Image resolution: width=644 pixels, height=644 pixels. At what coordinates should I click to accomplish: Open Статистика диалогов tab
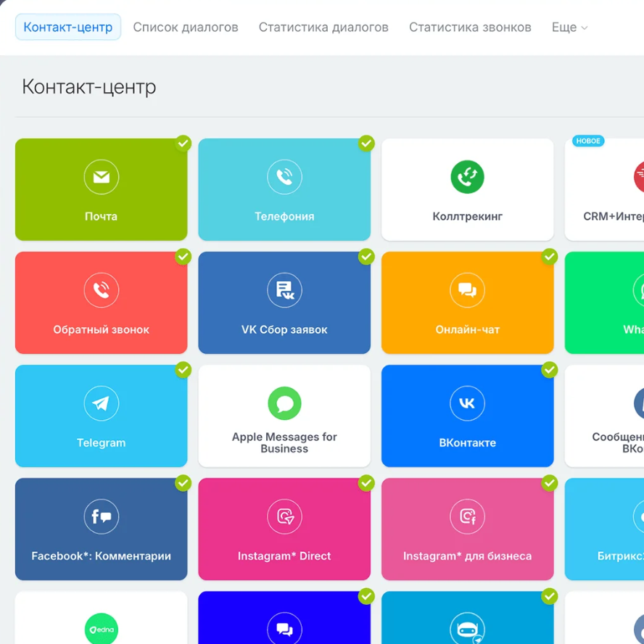pyautogui.click(x=323, y=27)
